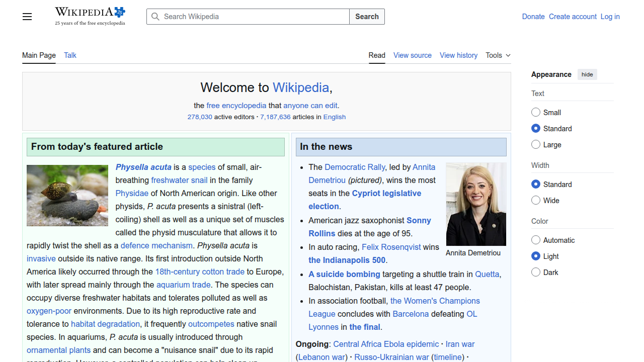The image size is (644, 362).
Task: Open the final link
Action: point(365,327)
